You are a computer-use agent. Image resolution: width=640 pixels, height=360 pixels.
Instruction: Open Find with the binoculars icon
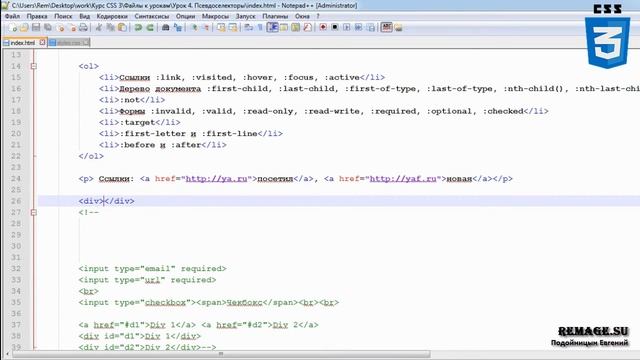coord(165,27)
